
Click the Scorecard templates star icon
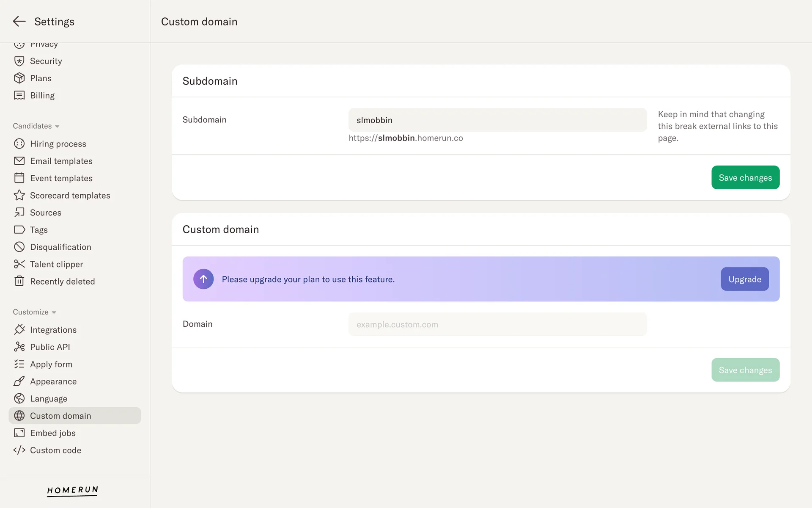(19, 195)
